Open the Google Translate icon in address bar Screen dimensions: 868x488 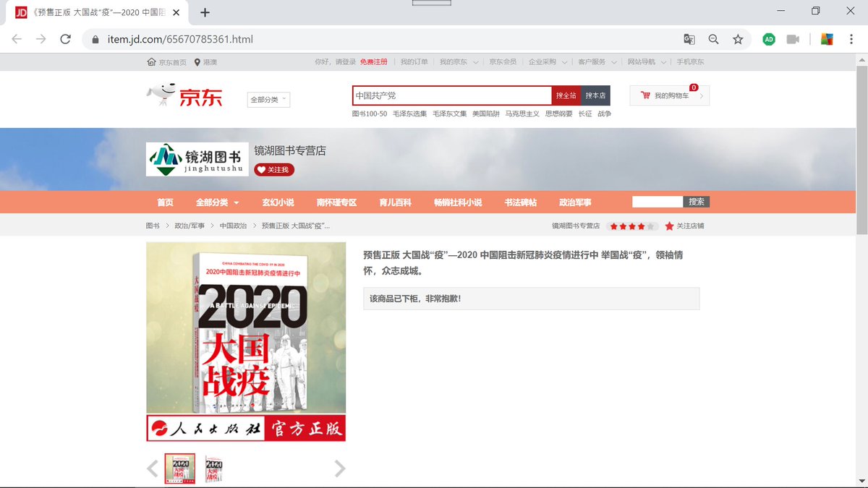pos(689,39)
